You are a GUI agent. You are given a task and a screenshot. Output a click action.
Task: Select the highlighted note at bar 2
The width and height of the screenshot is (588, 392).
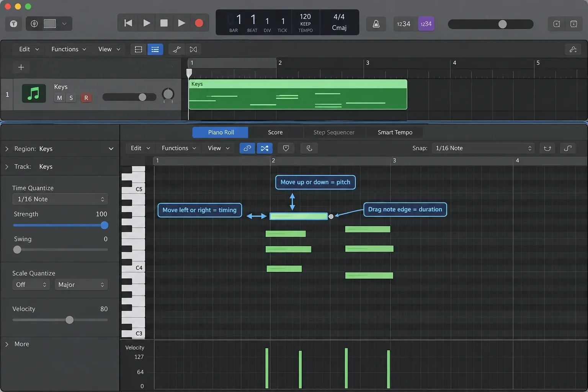coord(299,216)
